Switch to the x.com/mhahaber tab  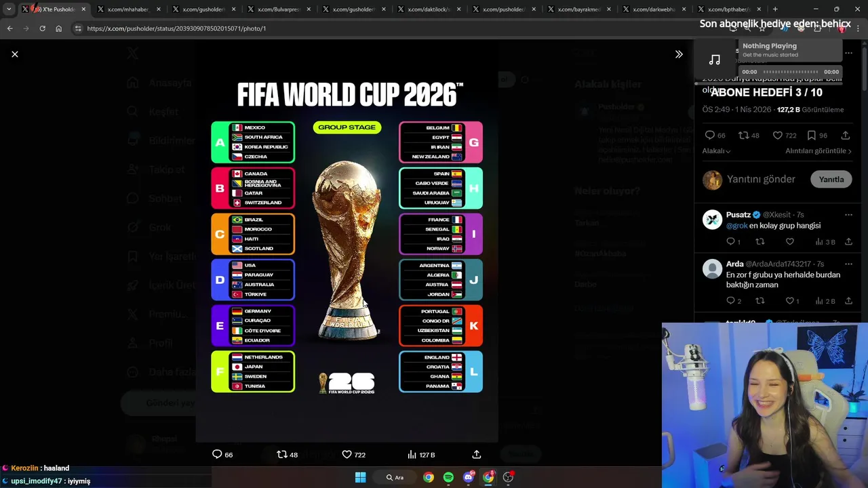(130, 9)
